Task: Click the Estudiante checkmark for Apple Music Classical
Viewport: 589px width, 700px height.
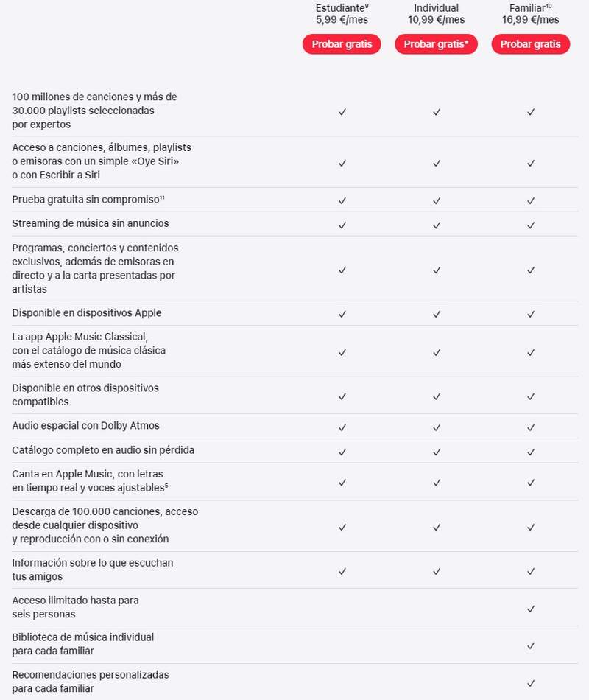Action: coord(342,351)
